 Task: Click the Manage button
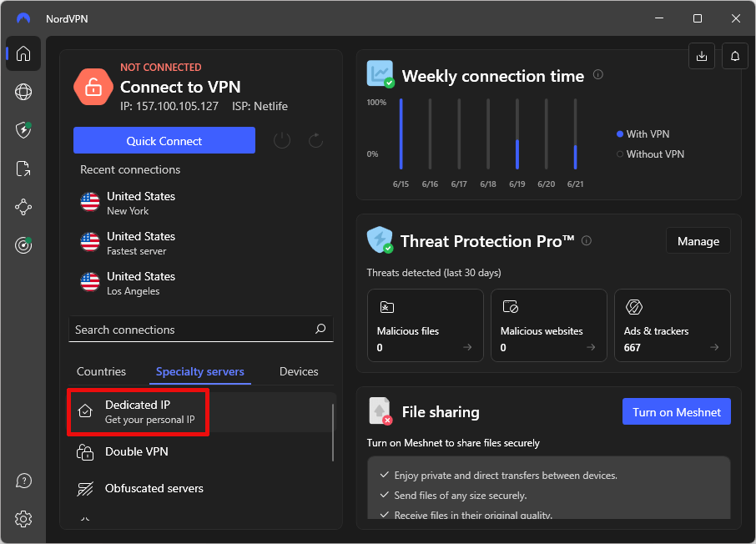pos(698,240)
